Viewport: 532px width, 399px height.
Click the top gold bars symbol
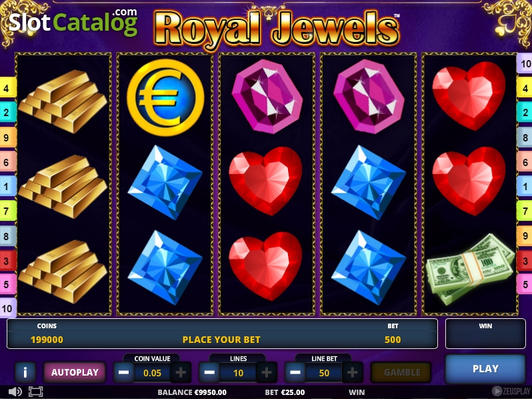click(x=63, y=101)
